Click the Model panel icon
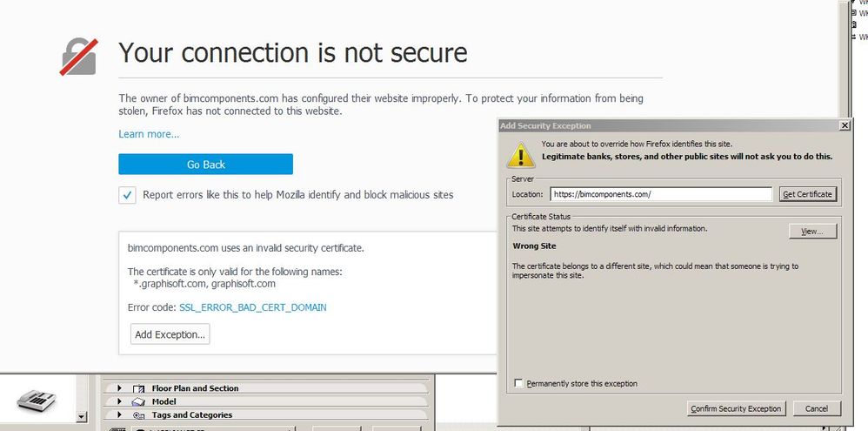 pyautogui.click(x=137, y=402)
